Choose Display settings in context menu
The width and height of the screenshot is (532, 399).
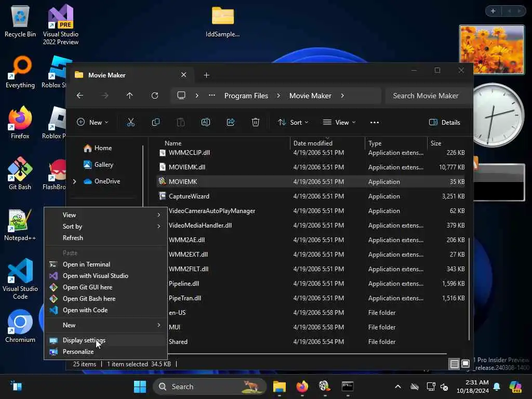[106, 340]
